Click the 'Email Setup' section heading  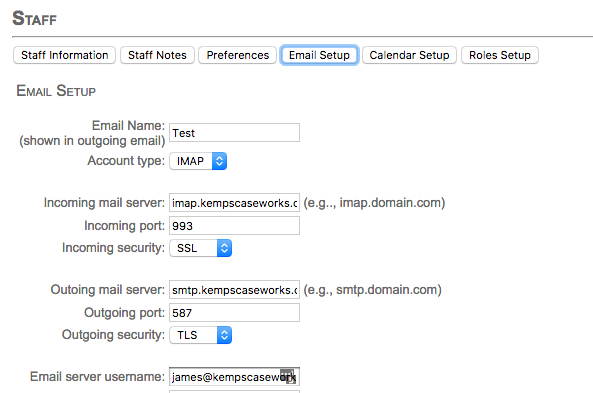pyautogui.click(x=56, y=91)
